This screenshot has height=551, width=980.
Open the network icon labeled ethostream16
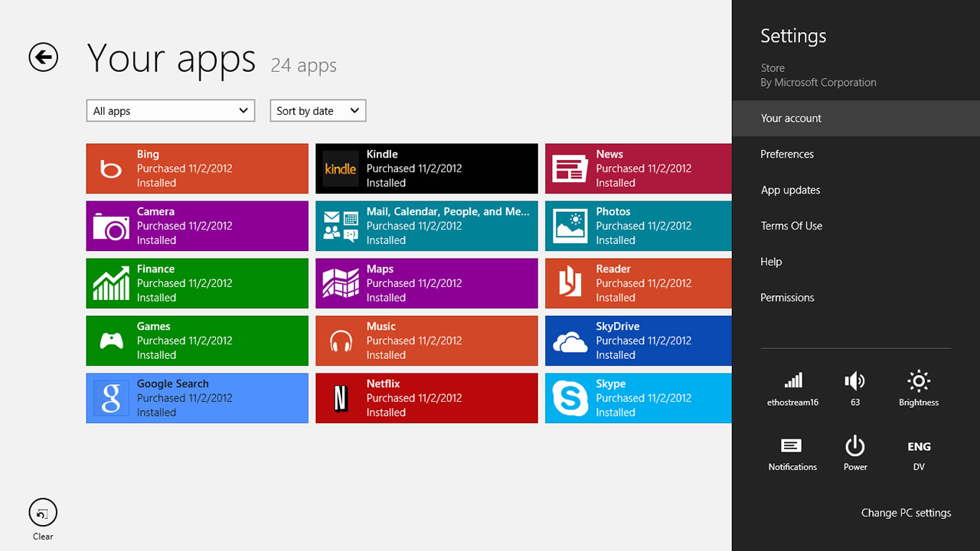pos(792,381)
